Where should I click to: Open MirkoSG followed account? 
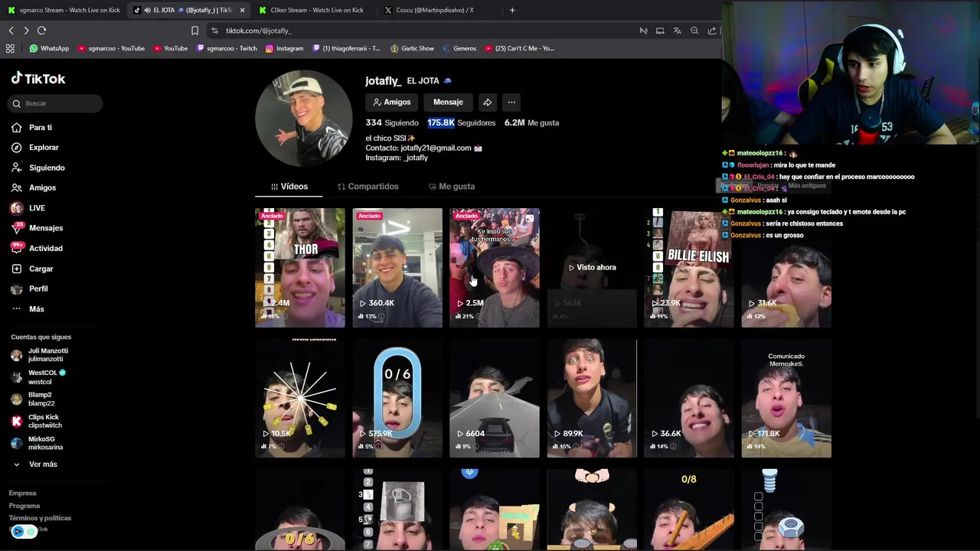coord(37,443)
